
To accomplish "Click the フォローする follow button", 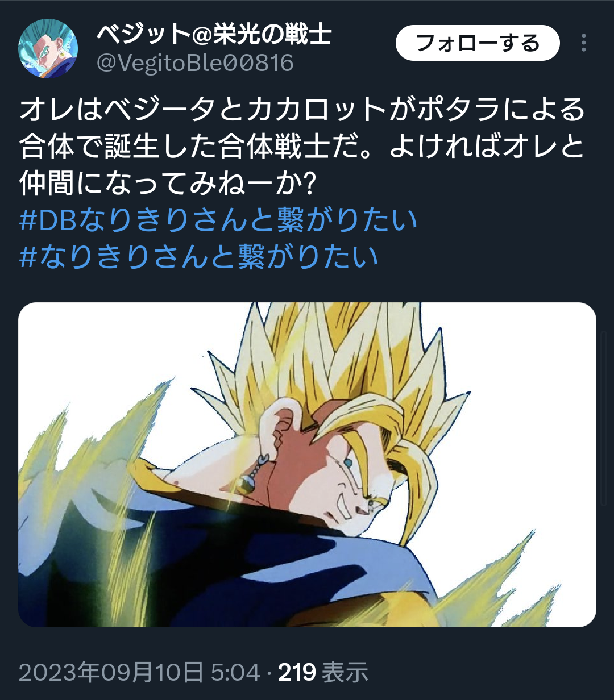I will coord(478,43).
